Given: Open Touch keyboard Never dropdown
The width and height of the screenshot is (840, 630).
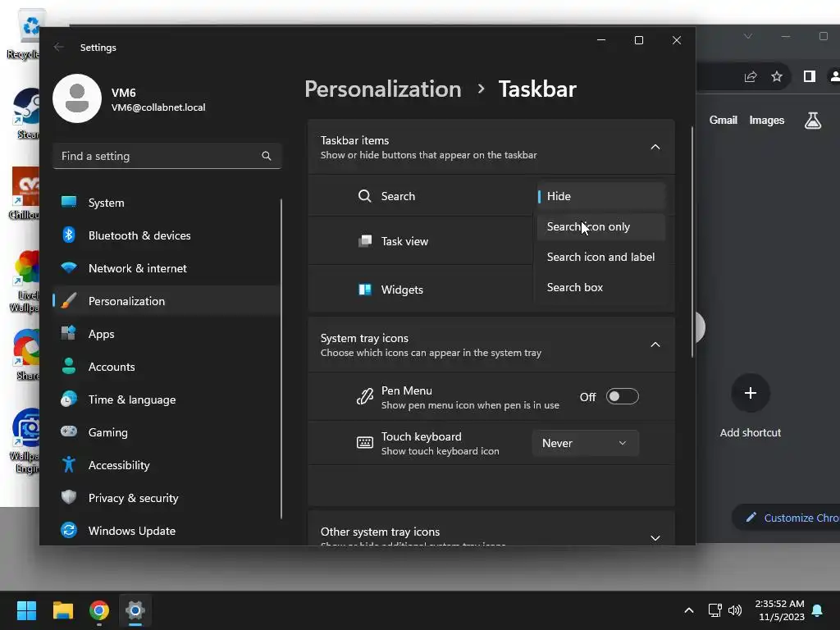Looking at the screenshot, I should [586, 443].
